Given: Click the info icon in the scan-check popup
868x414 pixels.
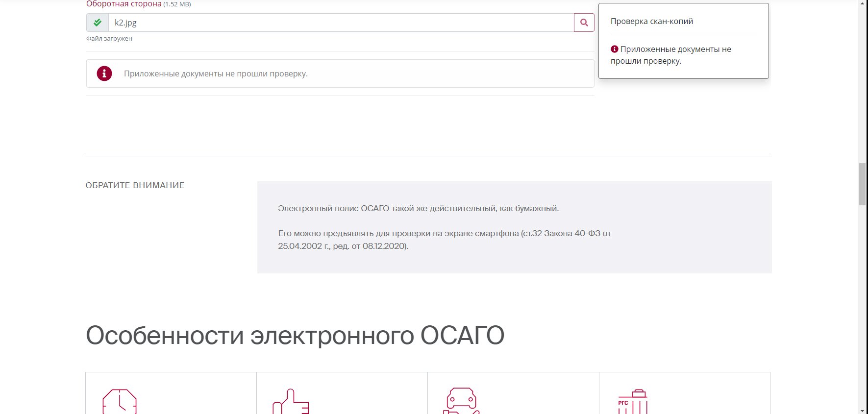Looking at the screenshot, I should [615, 49].
